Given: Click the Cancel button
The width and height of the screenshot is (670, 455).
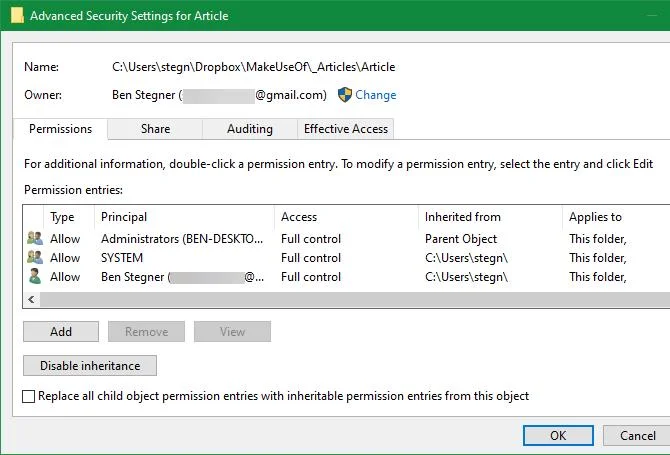Looking at the screenshot, I should pos(637,435).
